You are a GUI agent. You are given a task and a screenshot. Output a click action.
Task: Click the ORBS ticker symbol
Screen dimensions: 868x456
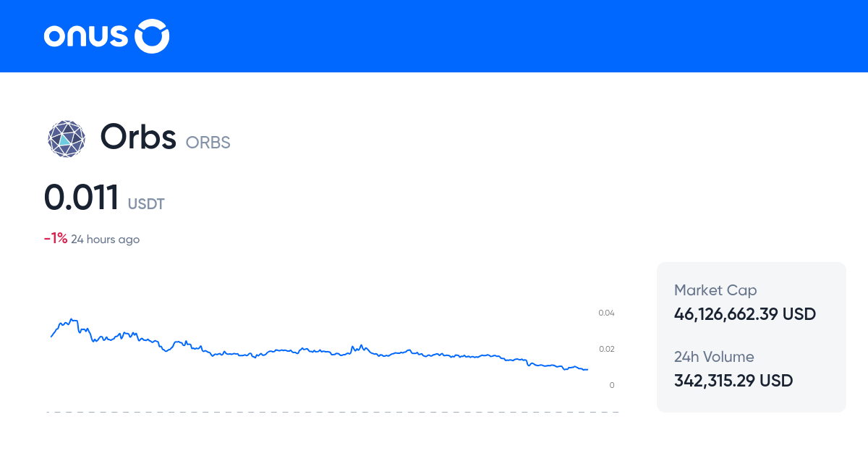[x=208, y=142]
